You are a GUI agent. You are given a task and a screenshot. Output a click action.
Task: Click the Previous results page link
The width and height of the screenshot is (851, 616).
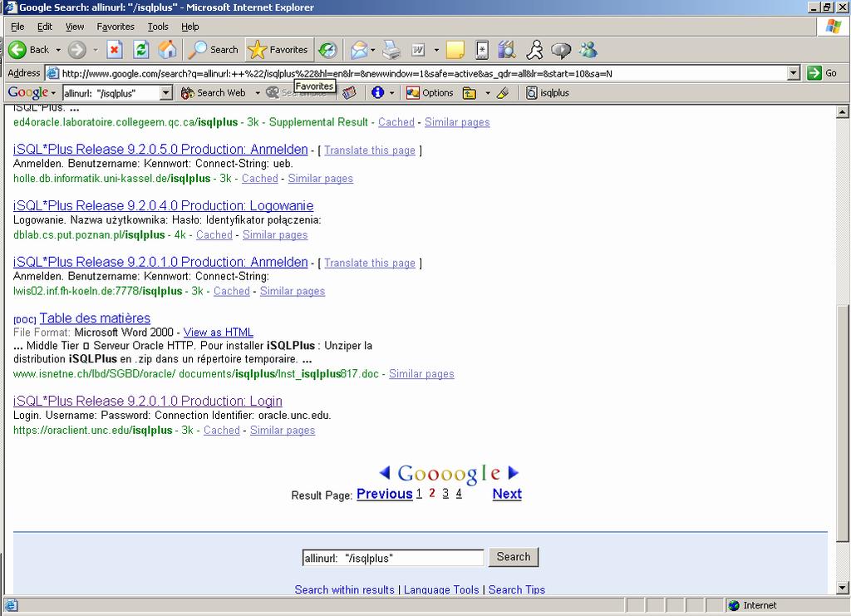tap(384, 494)
